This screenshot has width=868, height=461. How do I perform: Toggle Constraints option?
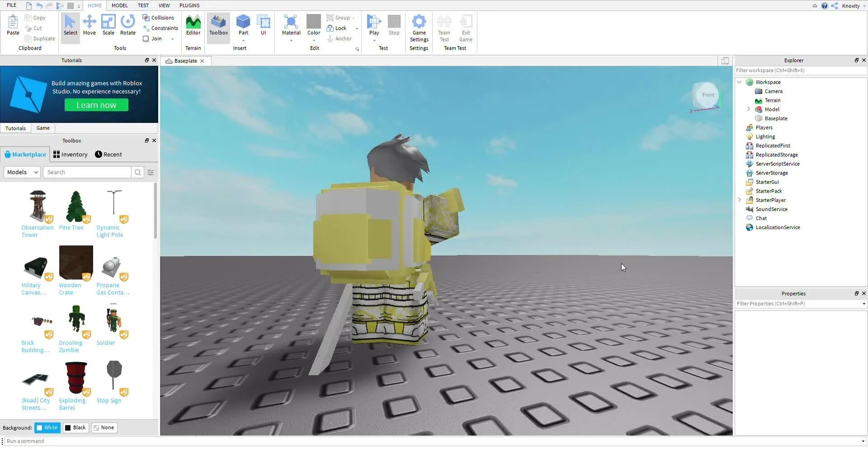(160, 28)
